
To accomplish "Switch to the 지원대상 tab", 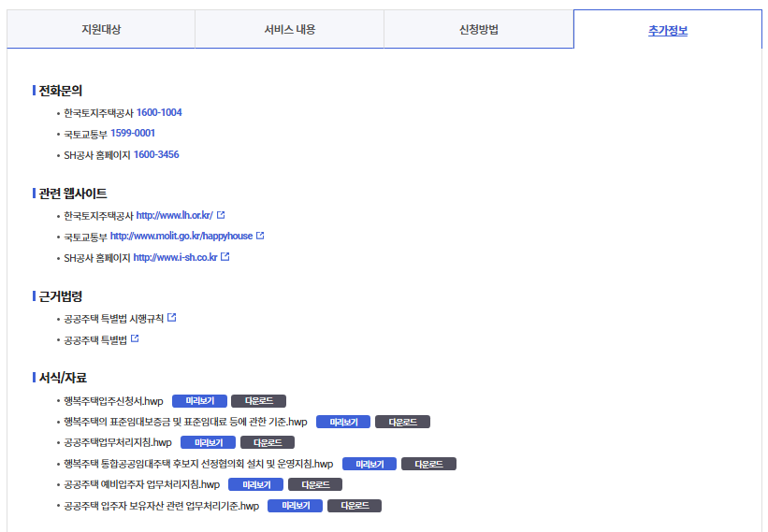I will pos(101,29).
